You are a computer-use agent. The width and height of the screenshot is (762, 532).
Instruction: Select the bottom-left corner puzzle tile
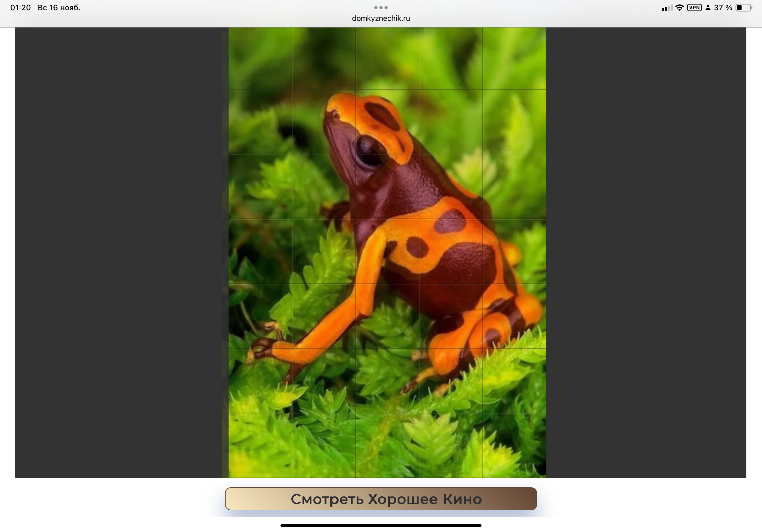[260, 445]
